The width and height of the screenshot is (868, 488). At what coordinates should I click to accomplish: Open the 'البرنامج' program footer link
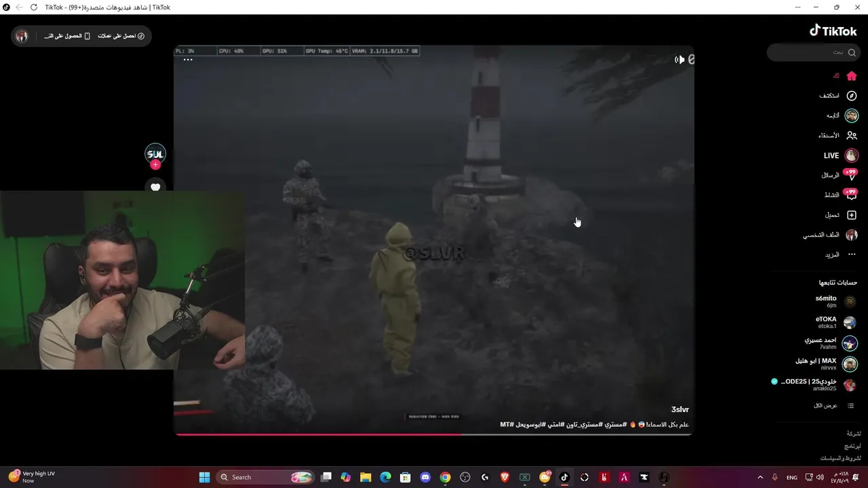pos(852,446)
